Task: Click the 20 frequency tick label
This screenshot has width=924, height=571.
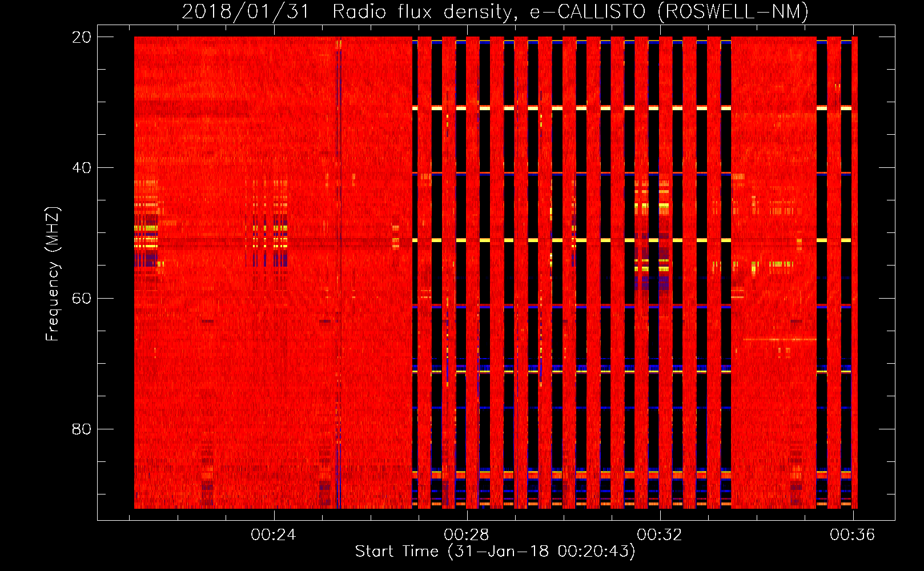Action: (x=82, y=37)
